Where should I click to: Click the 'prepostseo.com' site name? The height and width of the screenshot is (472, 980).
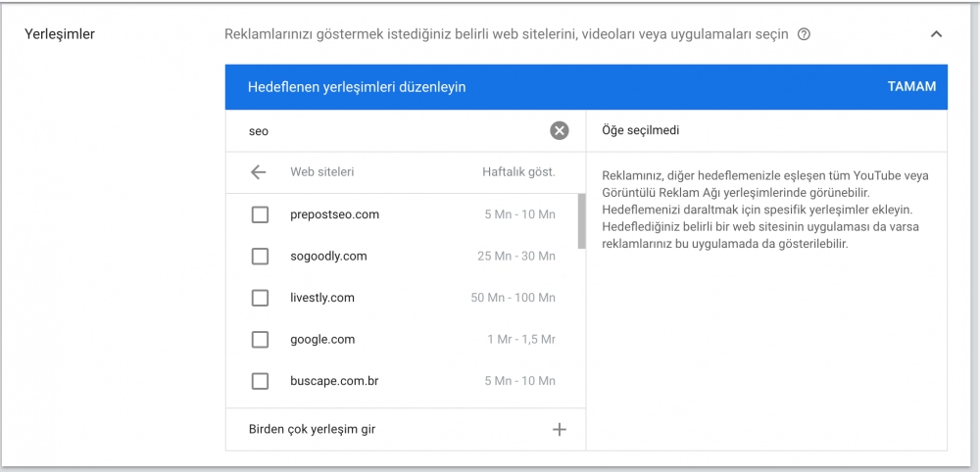point(334,214)
